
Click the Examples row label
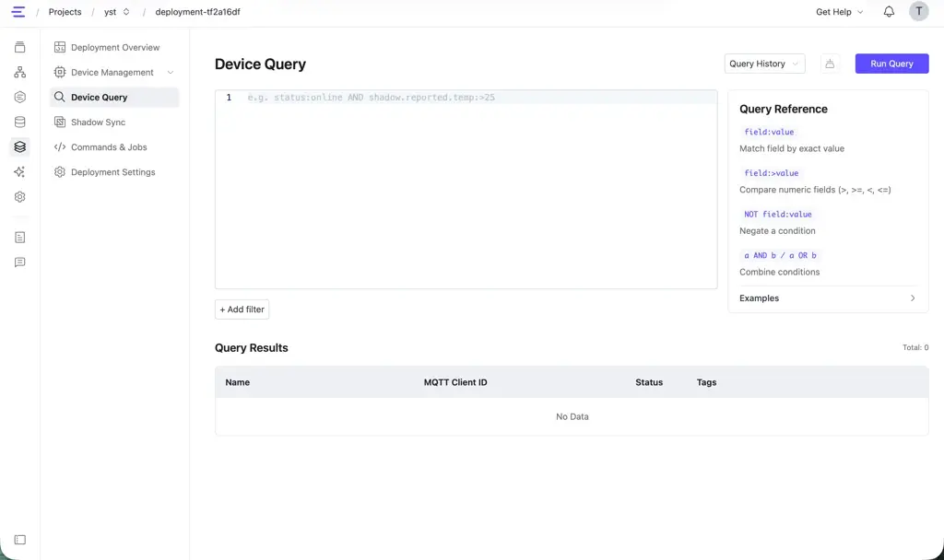pyautogui.click(x=760, y=297)
